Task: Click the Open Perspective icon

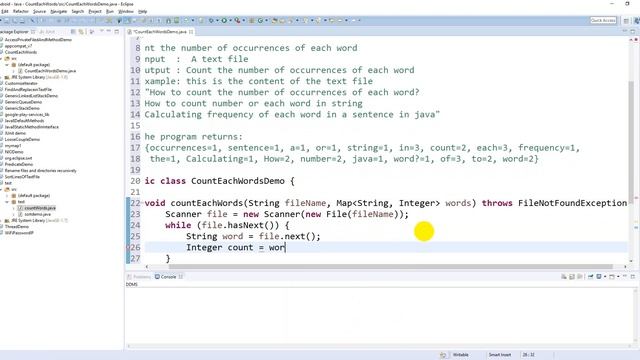Action: (x=626, y=20)
